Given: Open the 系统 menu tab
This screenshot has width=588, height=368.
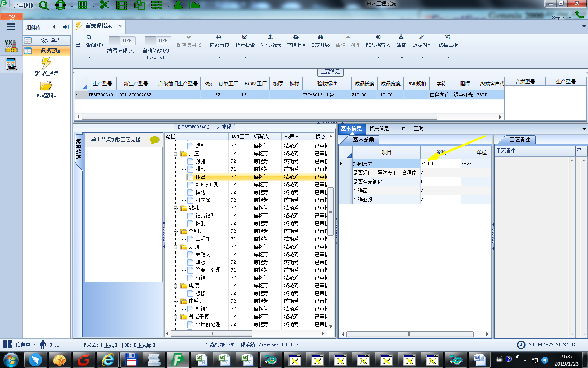Looking at the screenshot, I should [11, 17].
